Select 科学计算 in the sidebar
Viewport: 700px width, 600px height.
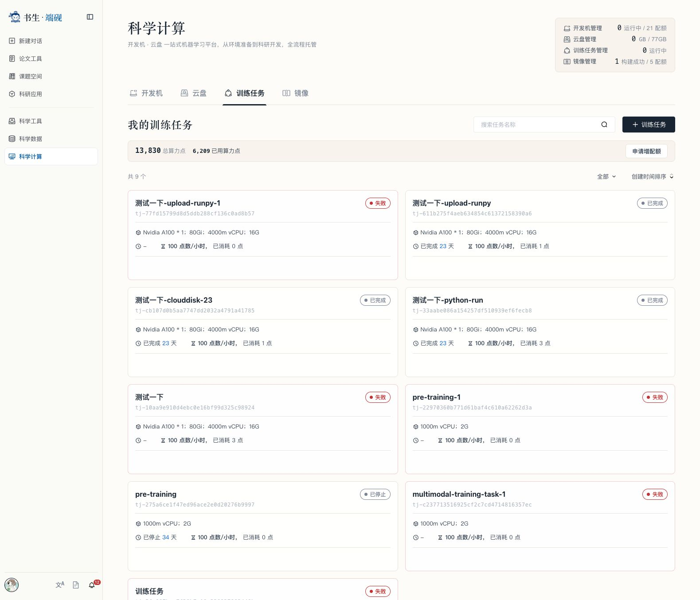51,156
